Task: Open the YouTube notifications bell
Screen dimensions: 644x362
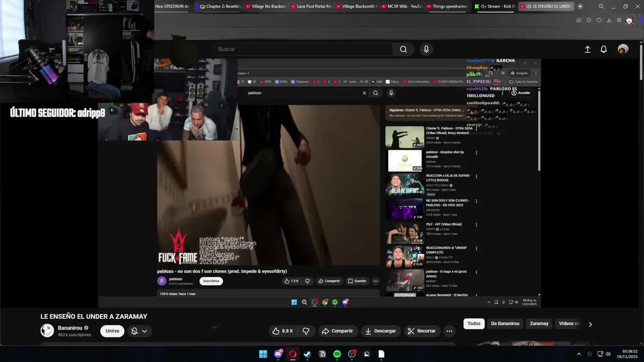Action: 604,49
